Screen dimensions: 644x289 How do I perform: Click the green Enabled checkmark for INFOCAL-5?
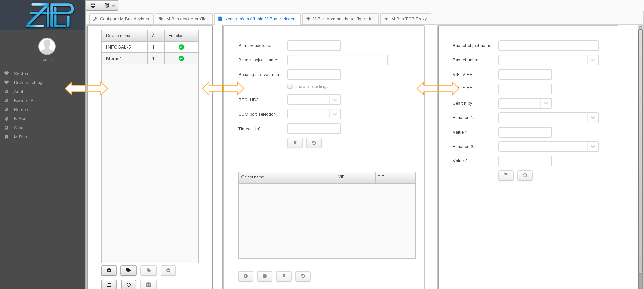tap(181, 47)
